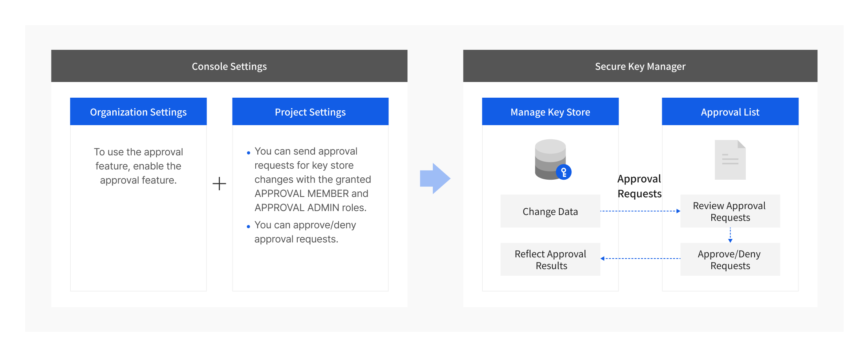
Task: Click the Review Approval Requests box
Action: click(x=730, y=211)
